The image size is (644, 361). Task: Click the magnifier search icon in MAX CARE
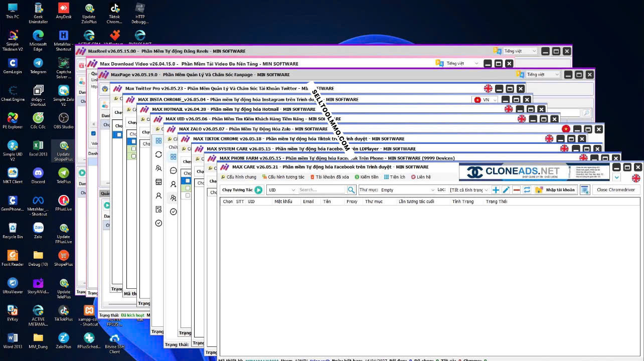pos(351,190)
